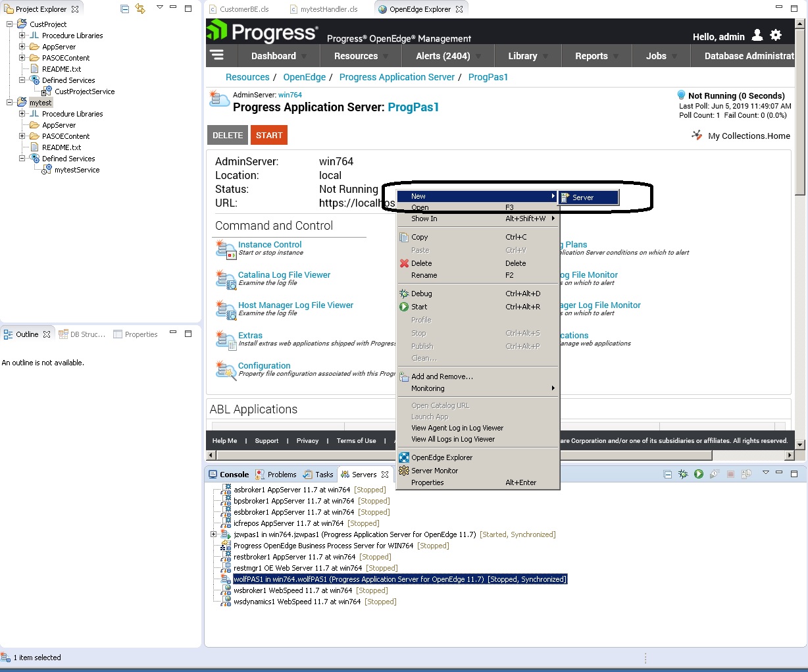Open the hamburger navigation icon left of Dashboard
This screenshot has height=672, width=808.
coord(220,55)
